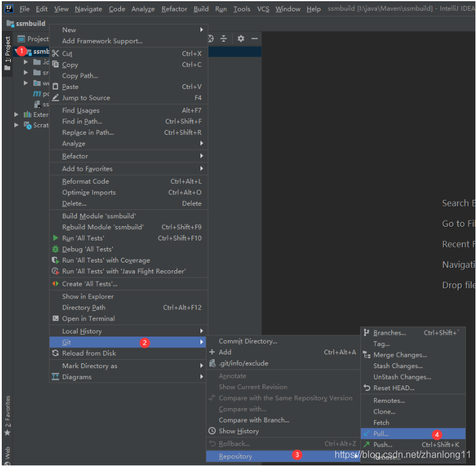476x466 pixels.
Task: Open the 2: Favorites side tab
Action: coord(8,415)
